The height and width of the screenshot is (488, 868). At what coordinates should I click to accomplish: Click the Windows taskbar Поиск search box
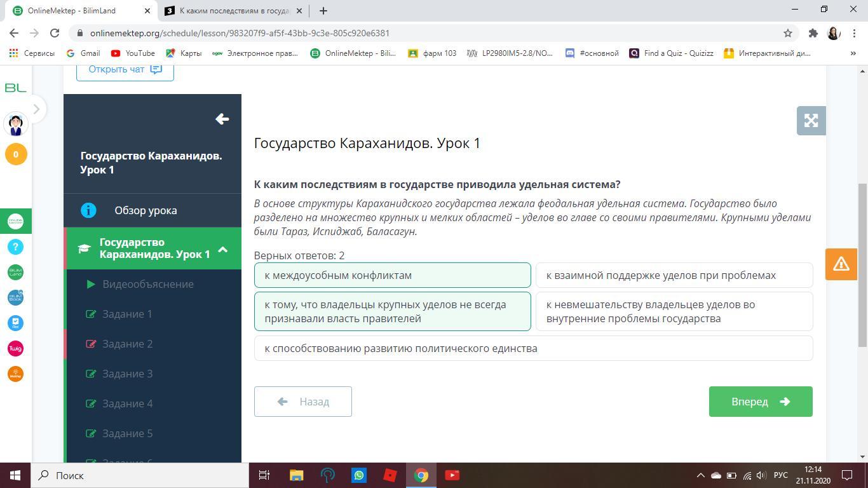pos(140,475)
